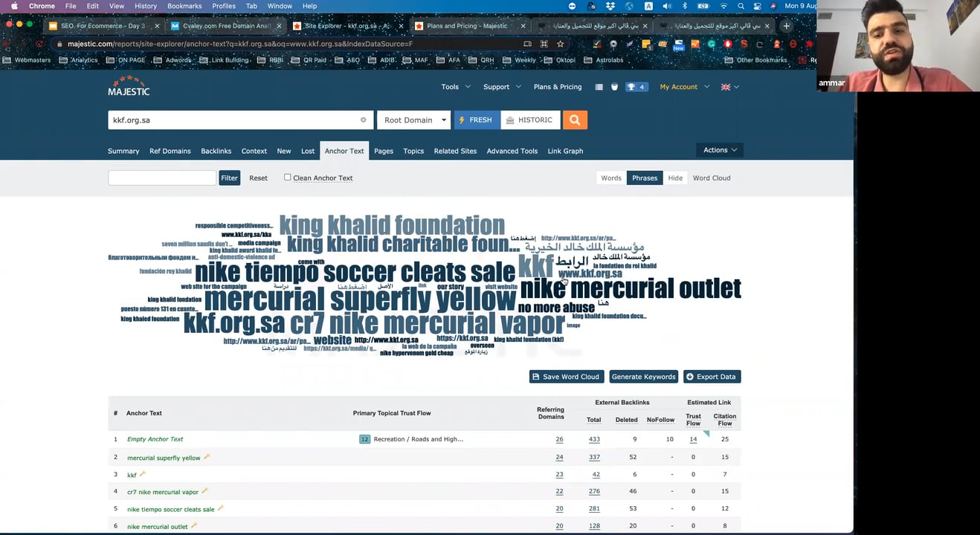Screen dimensions: 980x535
Task: Open the My Account dropdown
Action: pos(685,87)
